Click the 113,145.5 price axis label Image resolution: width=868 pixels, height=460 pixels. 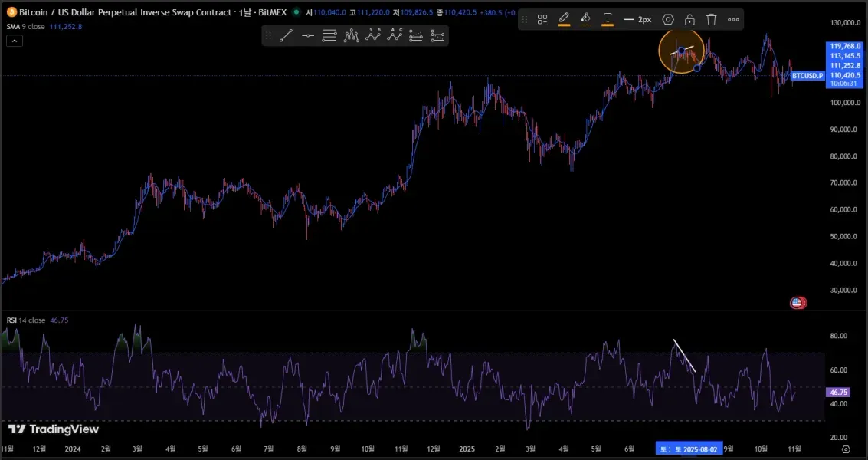[845, 56]
